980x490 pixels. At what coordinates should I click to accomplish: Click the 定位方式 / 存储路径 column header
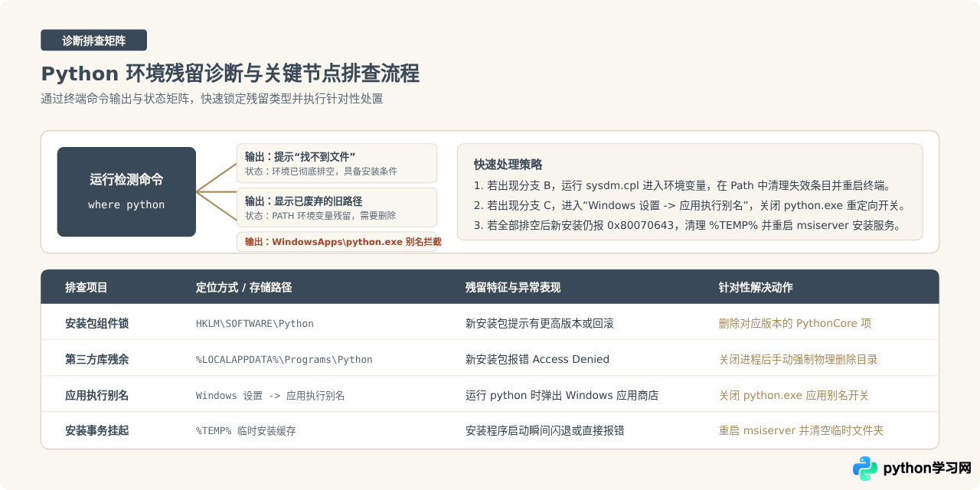tap(243, 287)
